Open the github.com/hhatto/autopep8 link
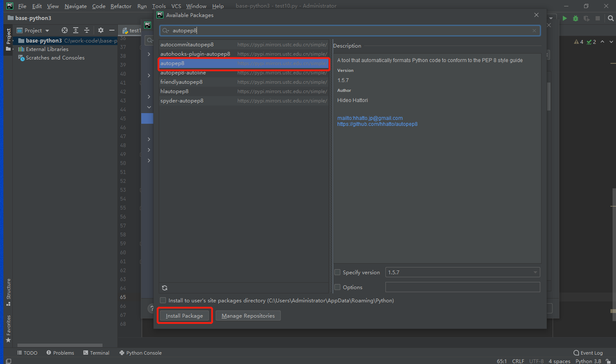 [x=377, y=124]
